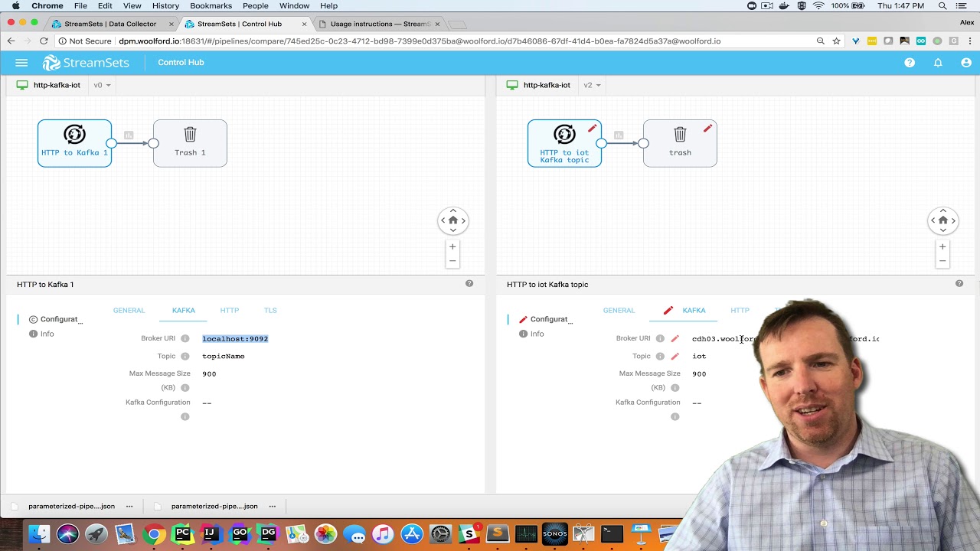Switch to left GENERAL tab
Viewport: 980px width, 551px height.
pos(129,310)
